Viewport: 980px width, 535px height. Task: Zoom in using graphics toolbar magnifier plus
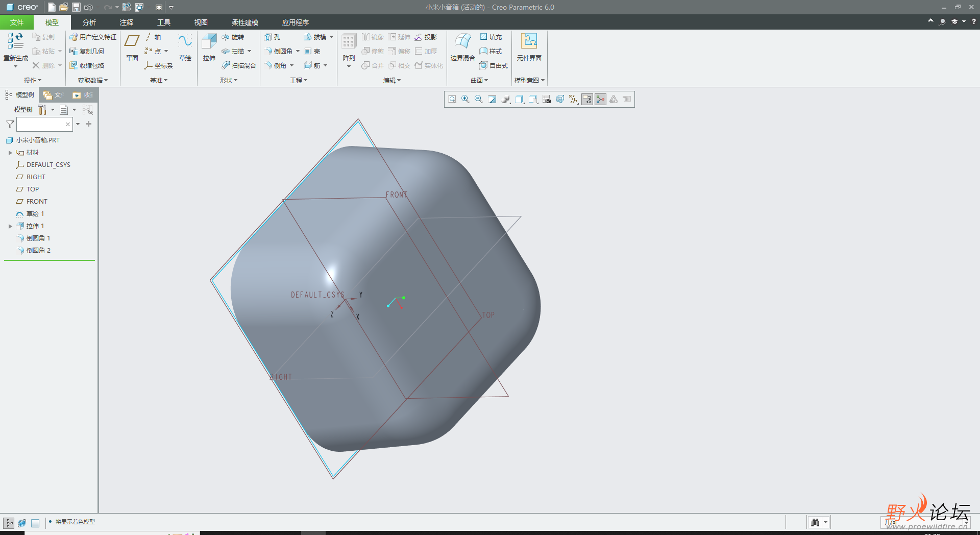(x=465, y=100)
